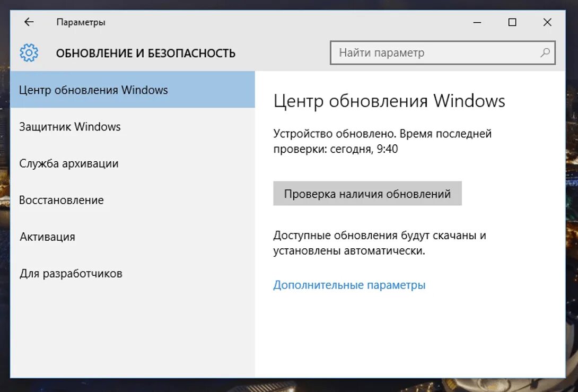Click the 'Устройство обновлено' status text
Screen dimensions: 578x392
pyautogui.click(x=335, y=134)
